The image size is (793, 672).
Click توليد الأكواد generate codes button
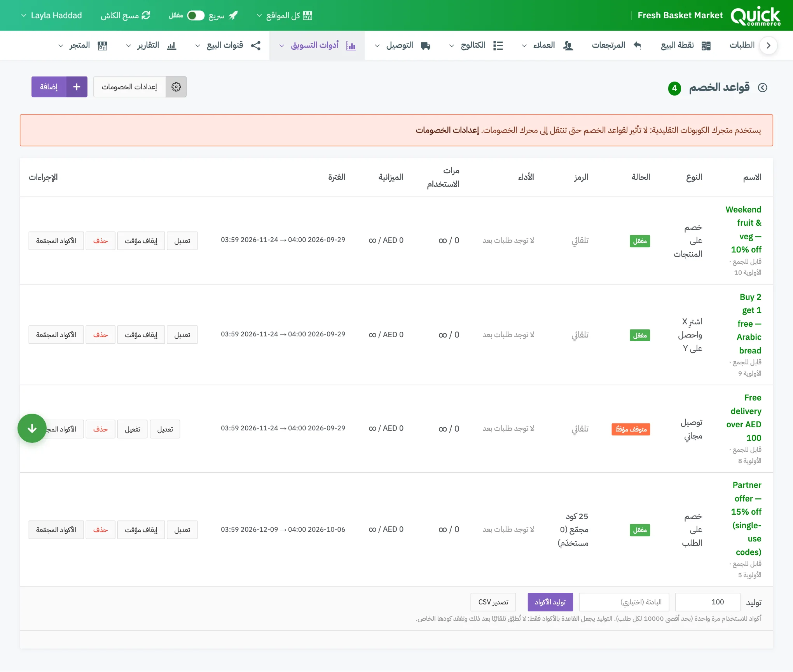[x=550, y=602]
